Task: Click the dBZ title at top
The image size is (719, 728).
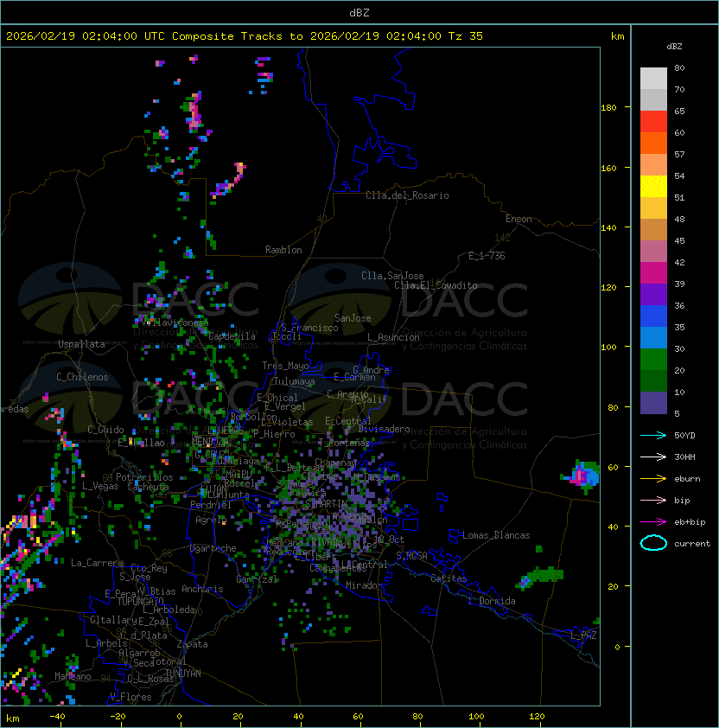Action: coord(359,12)
